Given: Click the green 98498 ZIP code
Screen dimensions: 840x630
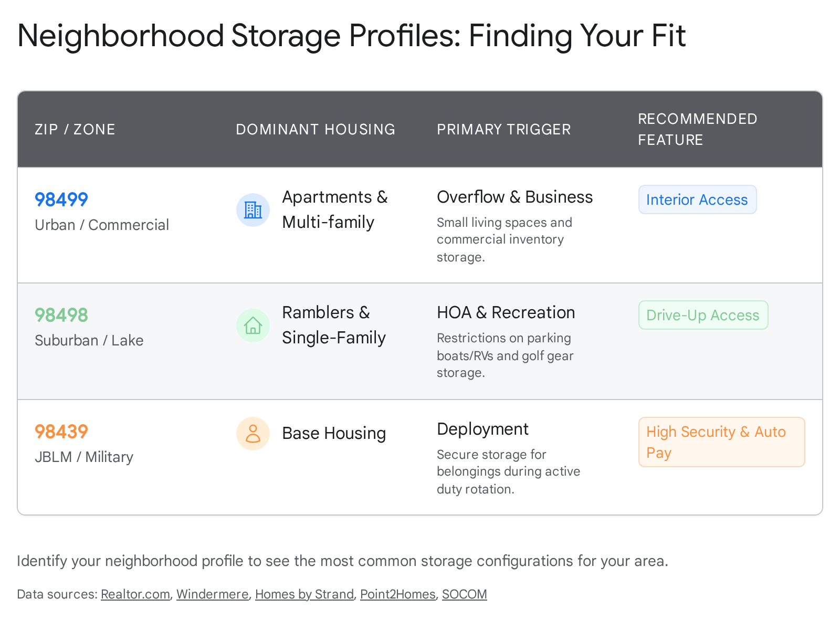Looking at the screenshot, I should [61, 315].
